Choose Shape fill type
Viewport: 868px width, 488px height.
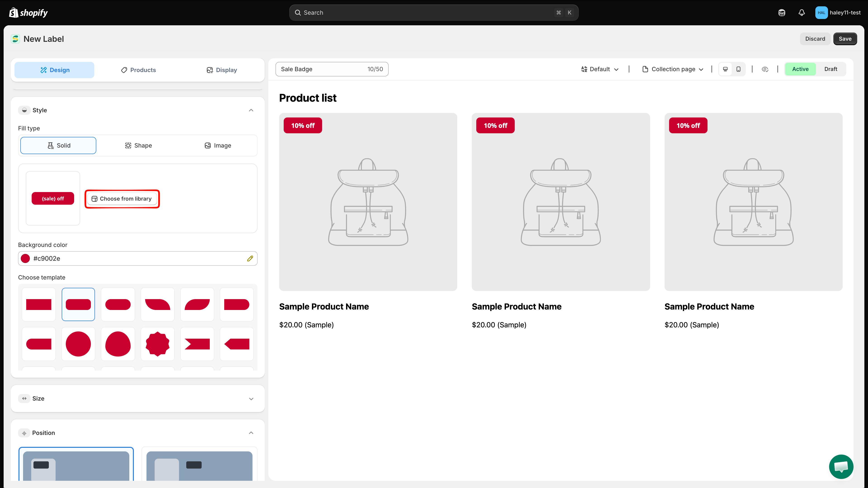click(138, 145)
